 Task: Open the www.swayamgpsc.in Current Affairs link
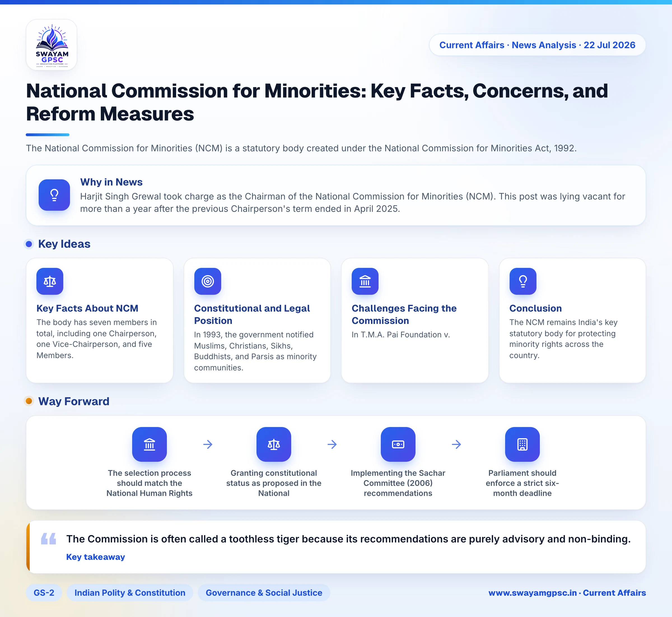pos(567,593)
